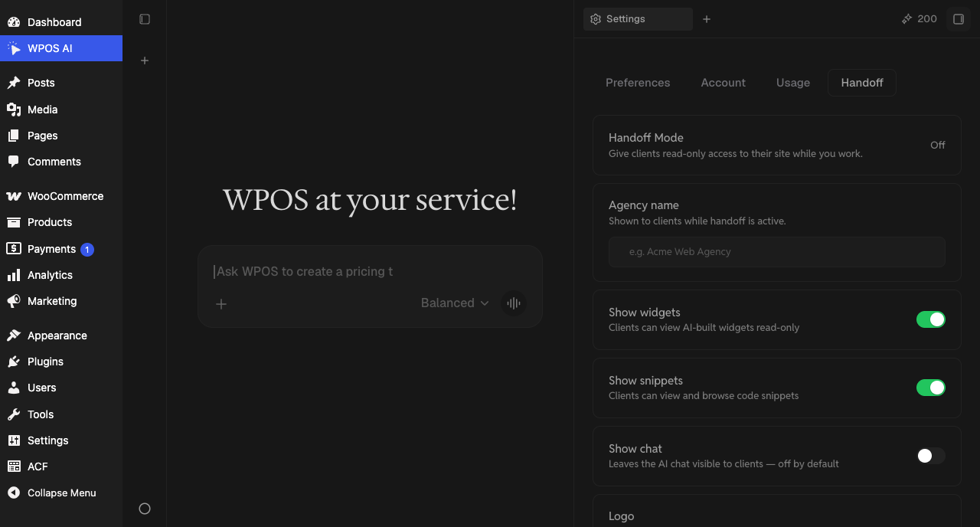Click the Logo section heading
Image resolution: width=980 pixels, height=527 pixels.
click(x=621, y=516)
